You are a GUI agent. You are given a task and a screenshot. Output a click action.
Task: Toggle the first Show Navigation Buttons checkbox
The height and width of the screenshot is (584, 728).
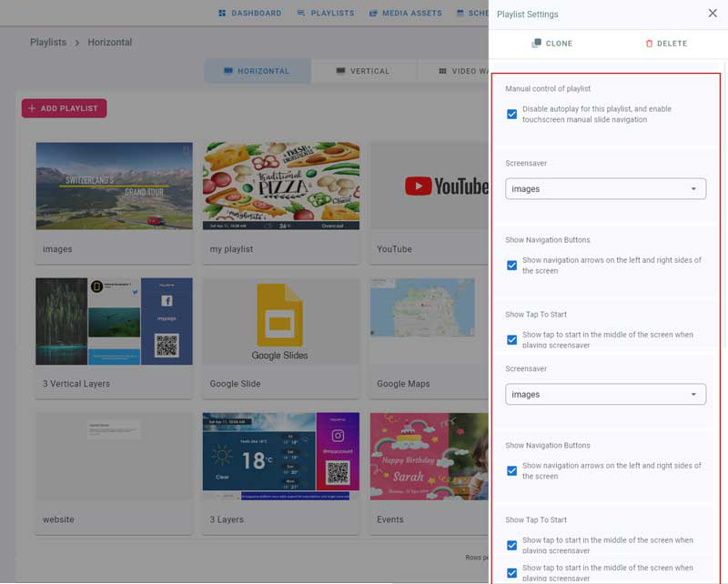coord(511,266)
